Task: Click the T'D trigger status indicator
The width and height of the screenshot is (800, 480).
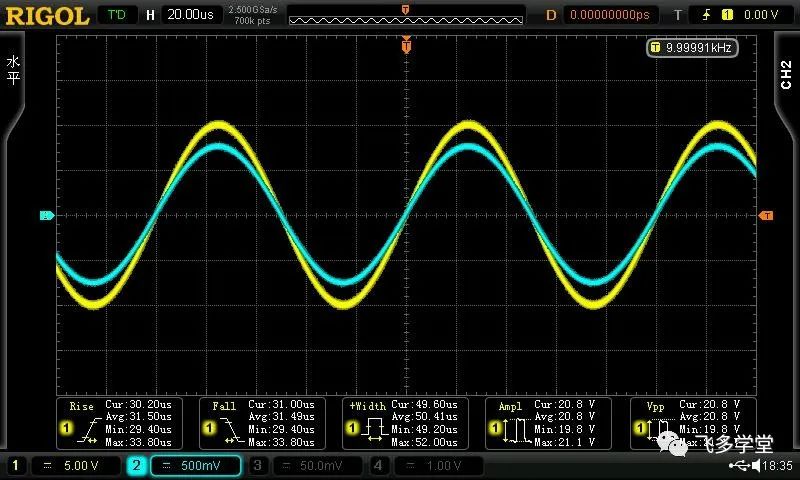Action: [117, 15]
